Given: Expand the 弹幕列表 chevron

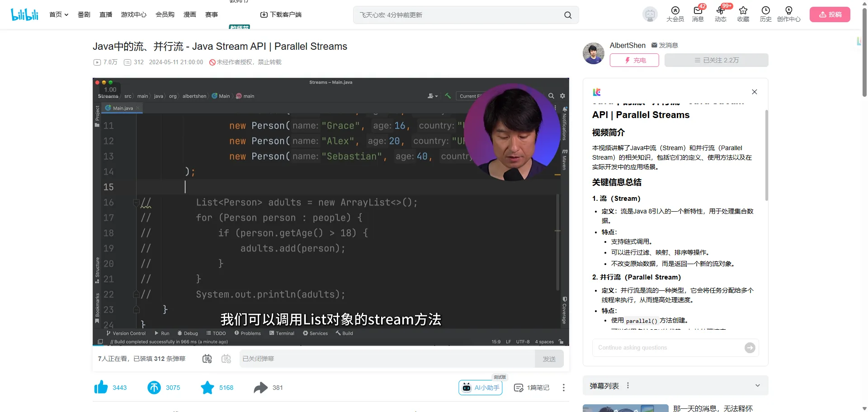Looking at the screenshot, I should (758, 385).
